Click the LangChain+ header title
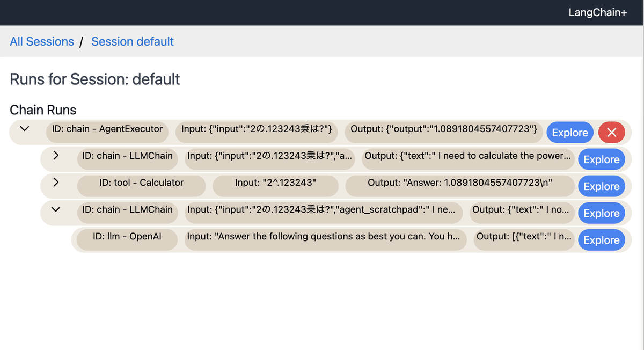 point(597,12)
